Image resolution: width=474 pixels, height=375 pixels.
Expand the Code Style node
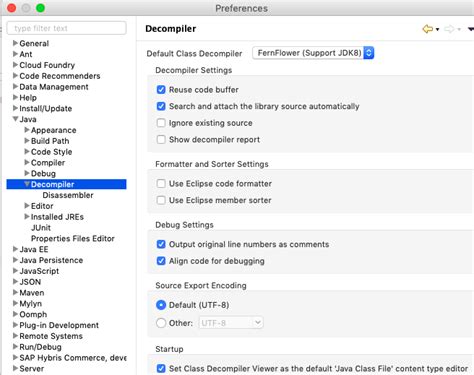27,151
